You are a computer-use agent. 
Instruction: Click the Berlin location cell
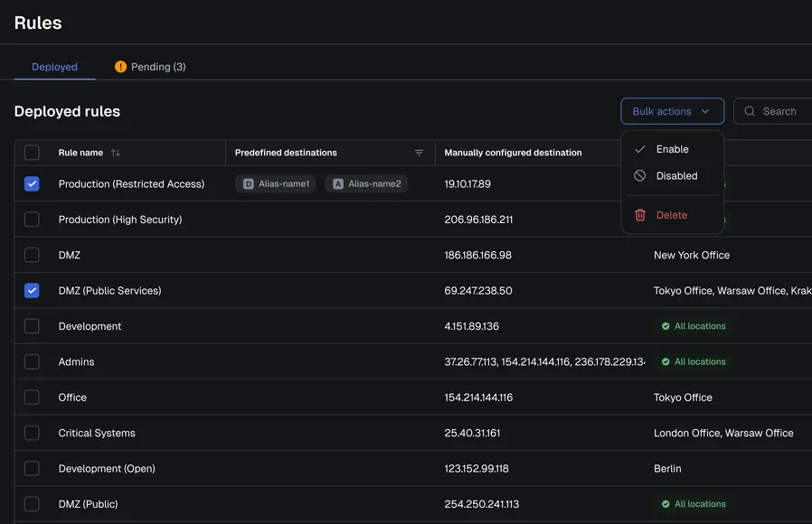(667, 469)
